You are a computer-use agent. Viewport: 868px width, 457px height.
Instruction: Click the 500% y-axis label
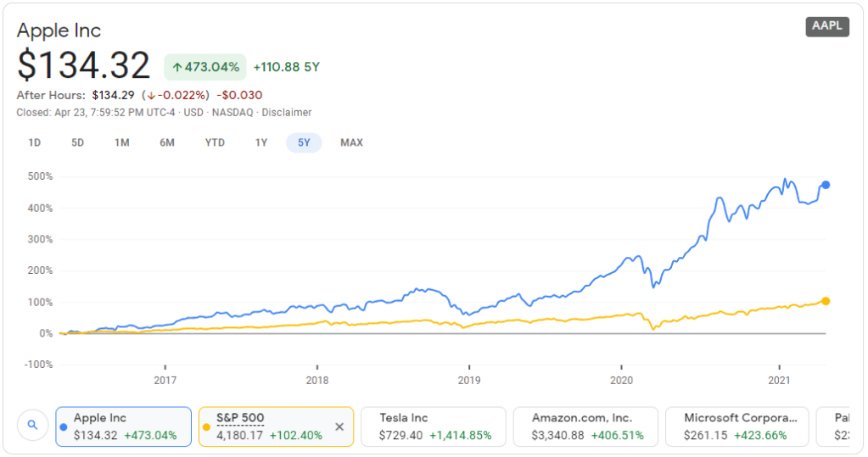point(41,176)
